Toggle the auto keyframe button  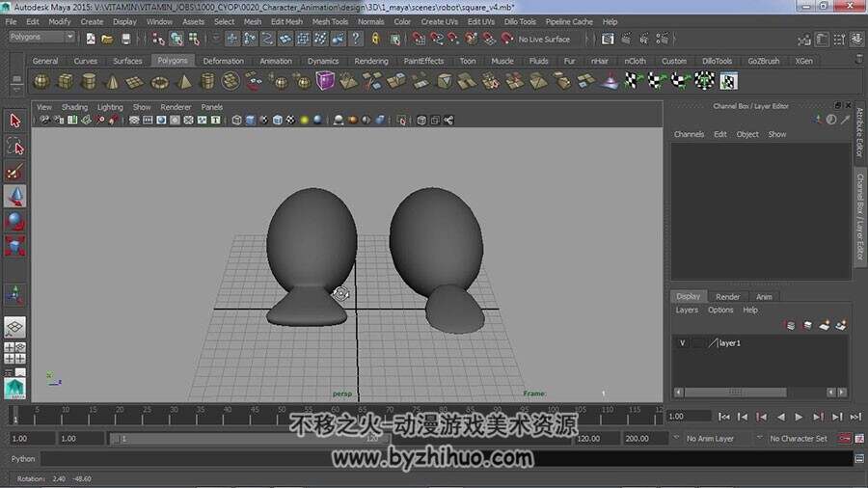pyautogui.click(x=846, y=439)
